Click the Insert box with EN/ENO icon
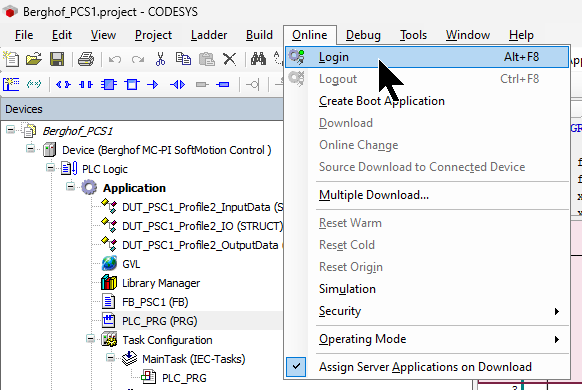 pyautogui.click(x=109, y=85)
